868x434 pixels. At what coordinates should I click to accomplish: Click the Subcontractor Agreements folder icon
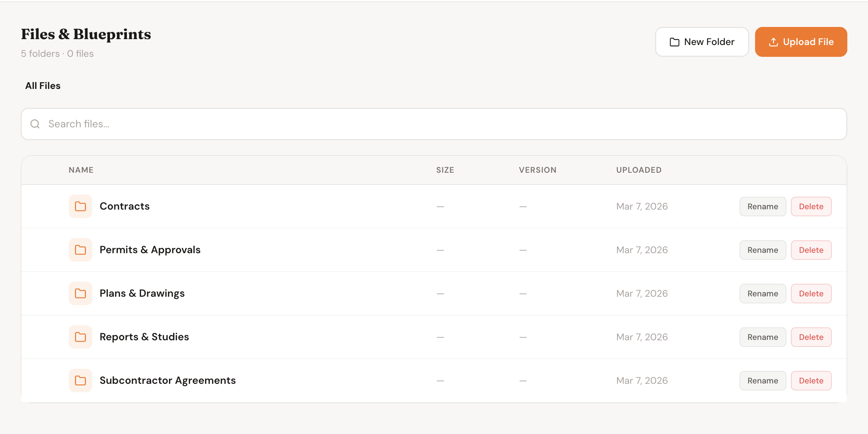click(80, 380)
